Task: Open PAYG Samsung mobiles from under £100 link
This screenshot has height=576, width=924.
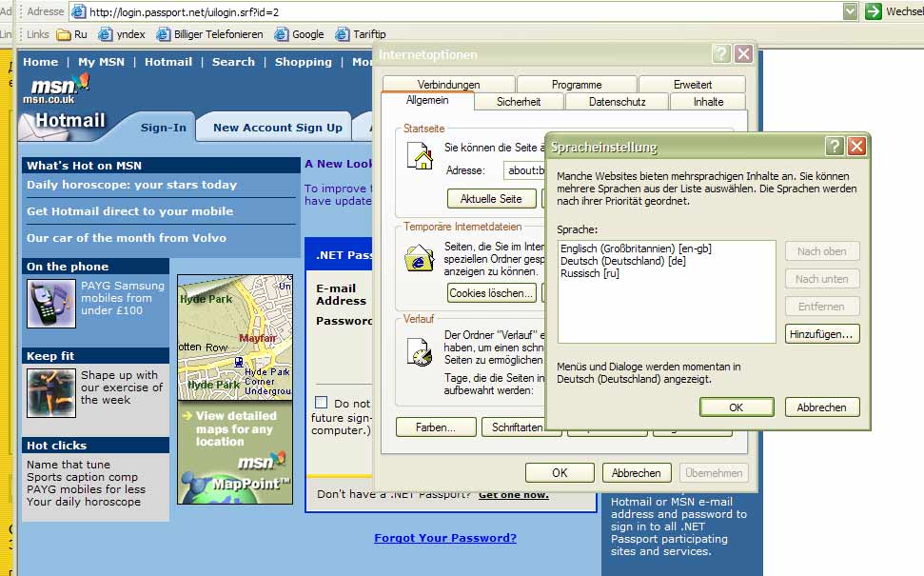Action: (x=123, y=298)
